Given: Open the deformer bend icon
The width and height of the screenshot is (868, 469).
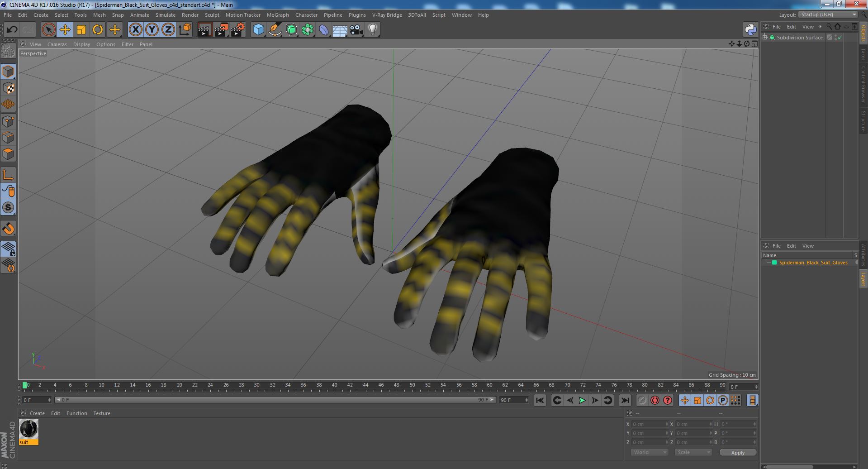Looking at the screenshot, I should click(x=324, y=30).
